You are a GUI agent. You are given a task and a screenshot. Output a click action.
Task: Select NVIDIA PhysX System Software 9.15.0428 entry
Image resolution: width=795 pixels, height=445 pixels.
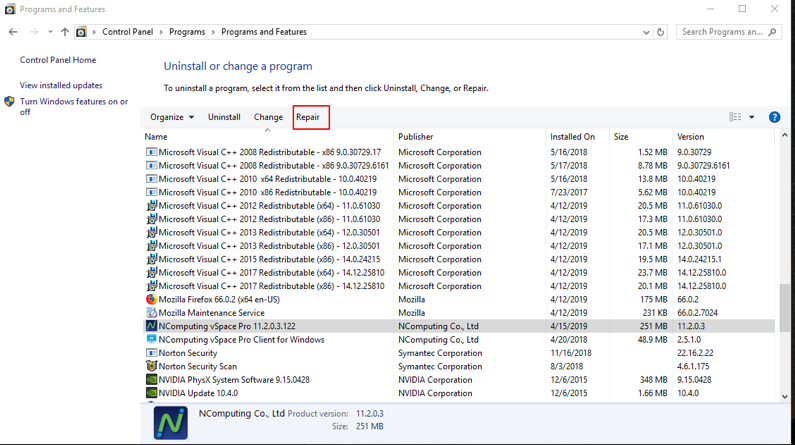coord(234,380)
